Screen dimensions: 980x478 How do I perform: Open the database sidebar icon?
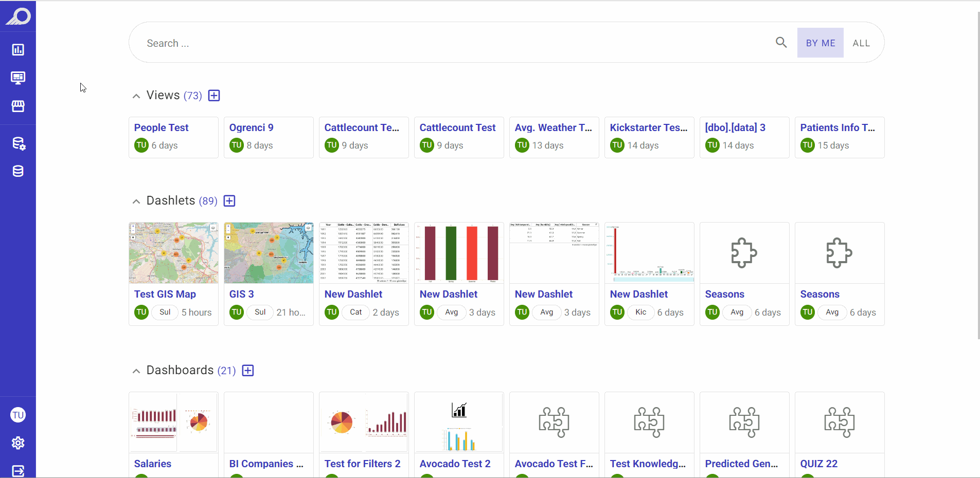click(18, 171)
